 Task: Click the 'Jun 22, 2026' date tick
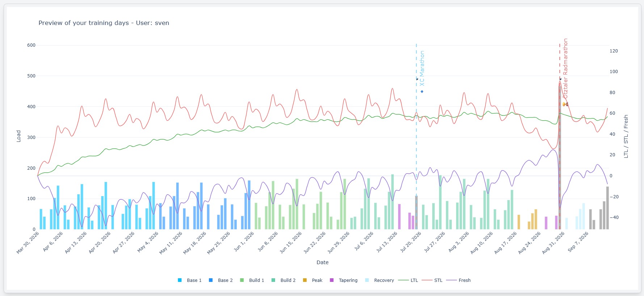point(315,243)
